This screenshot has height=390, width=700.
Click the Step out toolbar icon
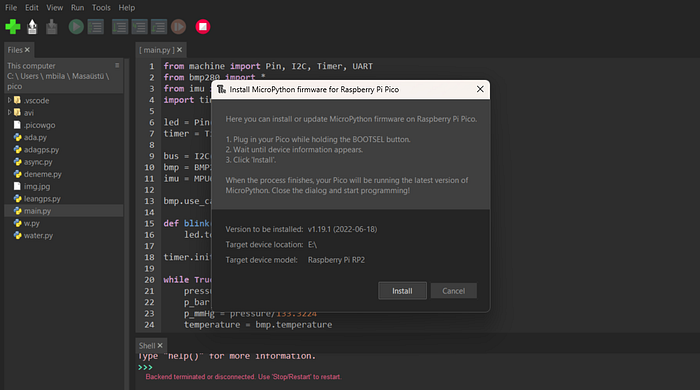159,27
